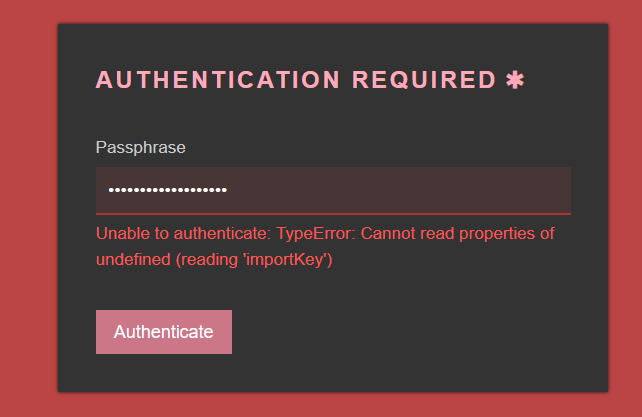Click the red underline below the passphrase field
The width and height of the screenshot is (642, 417).
(333, 213)
